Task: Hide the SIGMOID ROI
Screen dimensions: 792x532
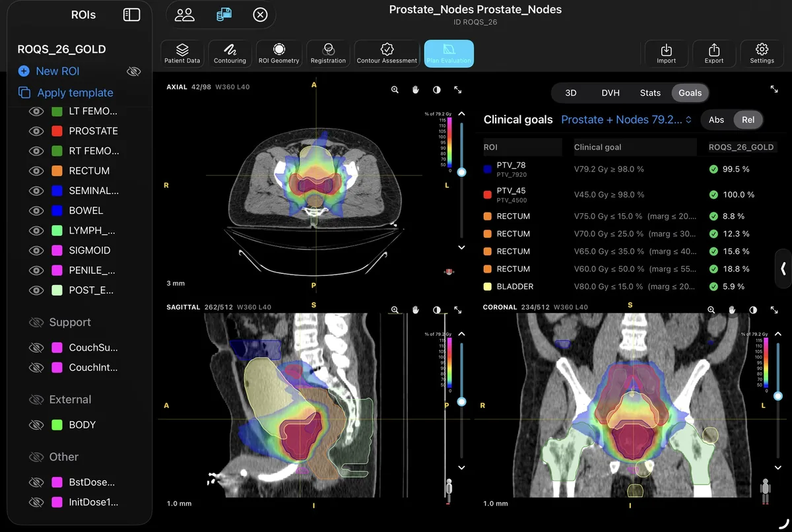Action: pos(36,251)
